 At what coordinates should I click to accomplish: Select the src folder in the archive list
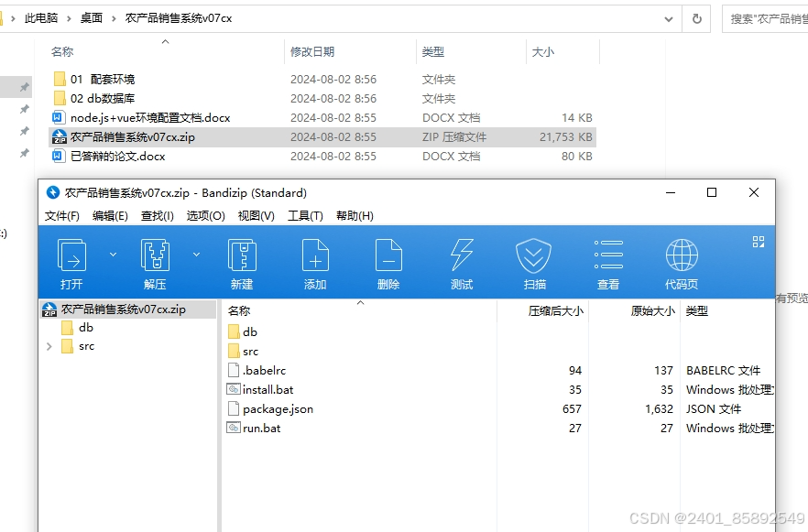pos(243,352)
